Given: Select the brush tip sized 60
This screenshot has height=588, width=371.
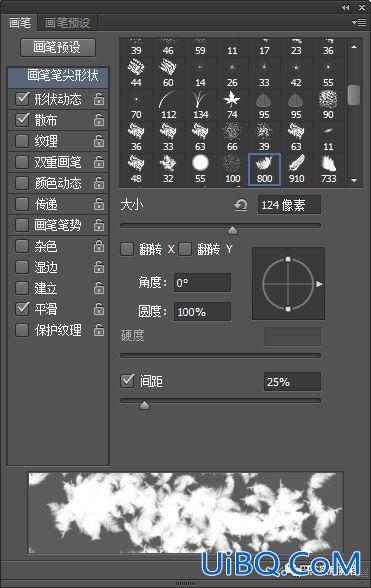Looking at the screenshot, I should (168, 74).
